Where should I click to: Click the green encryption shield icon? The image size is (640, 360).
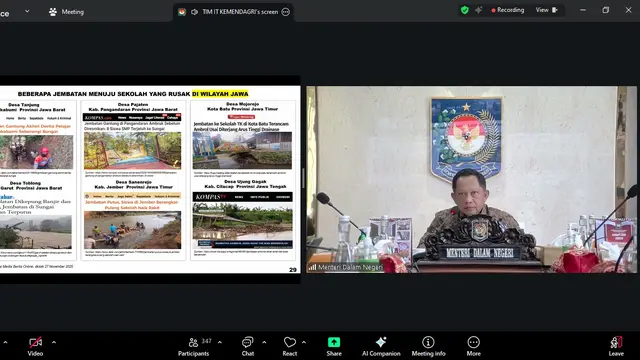[x=464, y=10]
